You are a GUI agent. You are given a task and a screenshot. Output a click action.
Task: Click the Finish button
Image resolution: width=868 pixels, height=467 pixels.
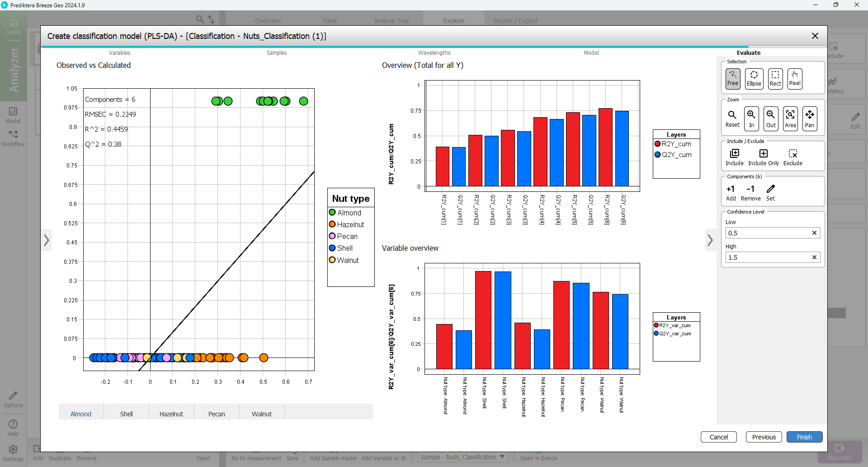pos(804,437)
